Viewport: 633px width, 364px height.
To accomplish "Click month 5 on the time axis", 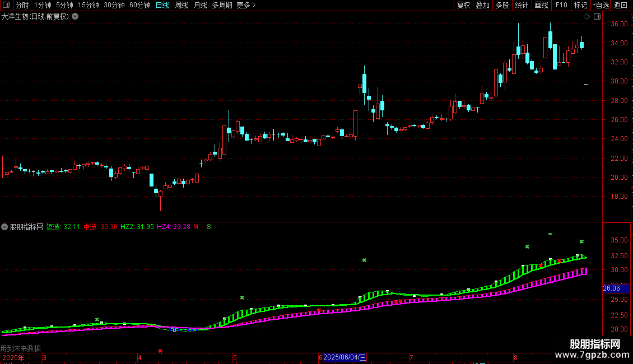I will tap(235, 357).
